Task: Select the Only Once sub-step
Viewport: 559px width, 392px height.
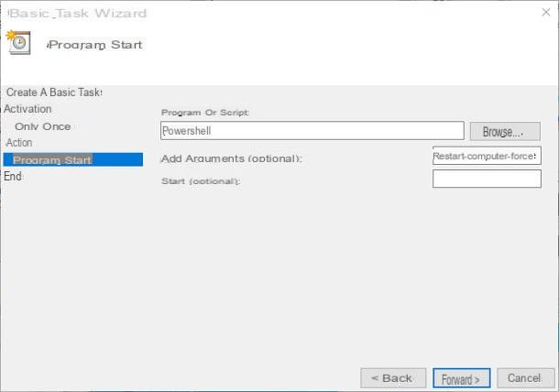Action: click(43, 126)
